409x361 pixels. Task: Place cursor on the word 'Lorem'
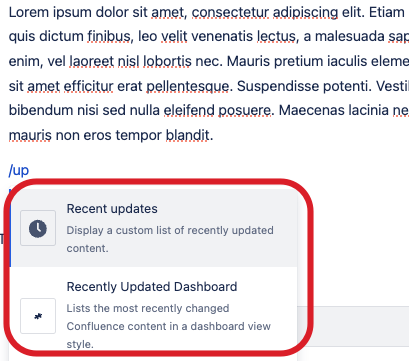tap(29, 12)
